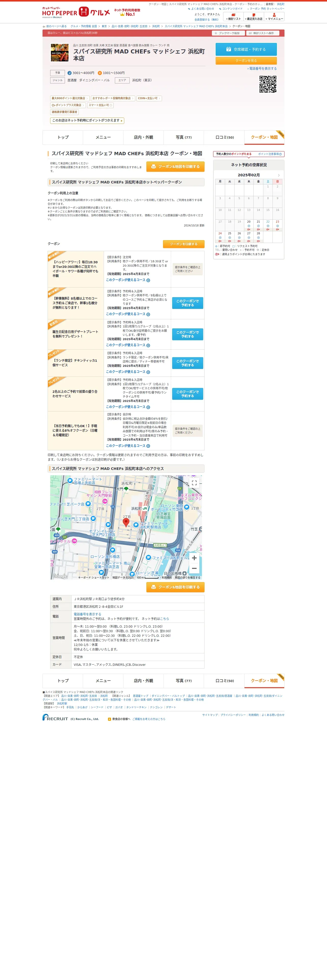
Task: Click COIN+支払い可 badge
Action: 149,98
